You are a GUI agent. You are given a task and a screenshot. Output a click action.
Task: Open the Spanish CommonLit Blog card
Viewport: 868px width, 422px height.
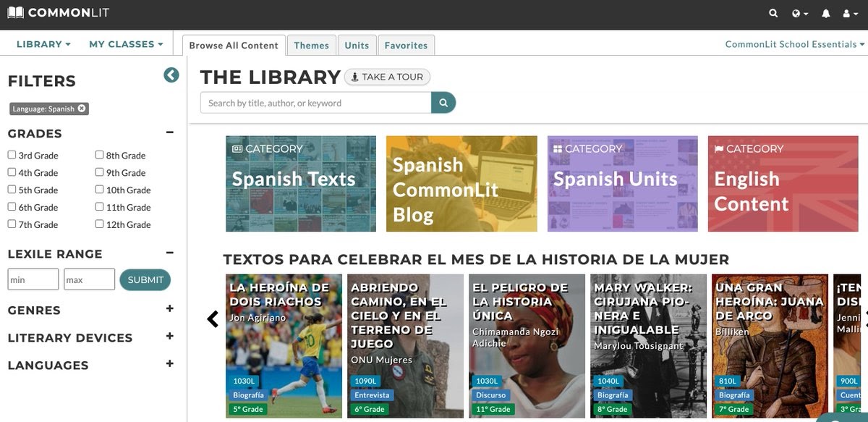[x=461, y=184]
